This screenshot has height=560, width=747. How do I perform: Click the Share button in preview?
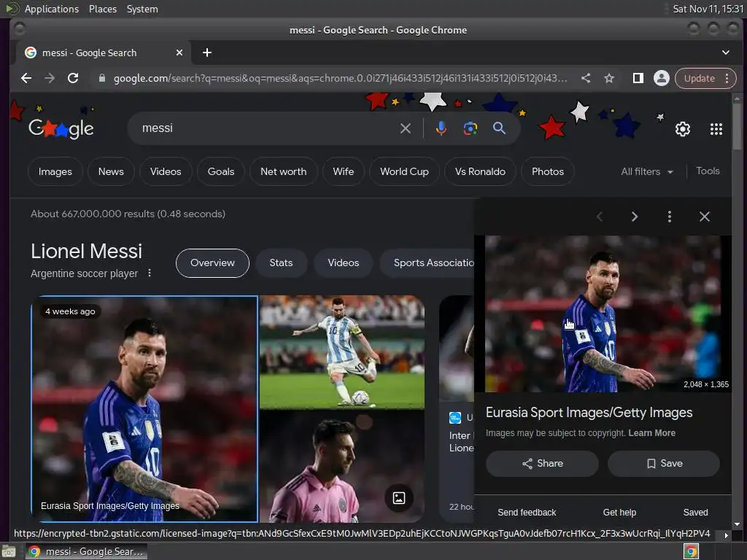coord(542,463)
